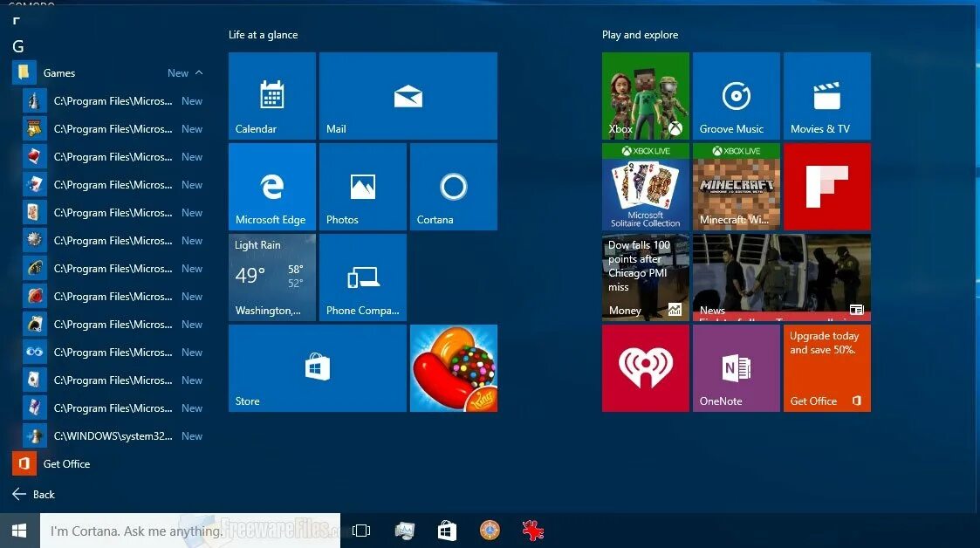Open the Phone Companion tile
980x548 pixels.
(362, 277)
